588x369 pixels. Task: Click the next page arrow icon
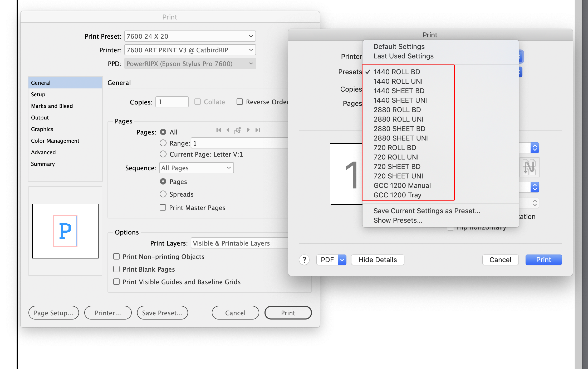pos(248,130)
